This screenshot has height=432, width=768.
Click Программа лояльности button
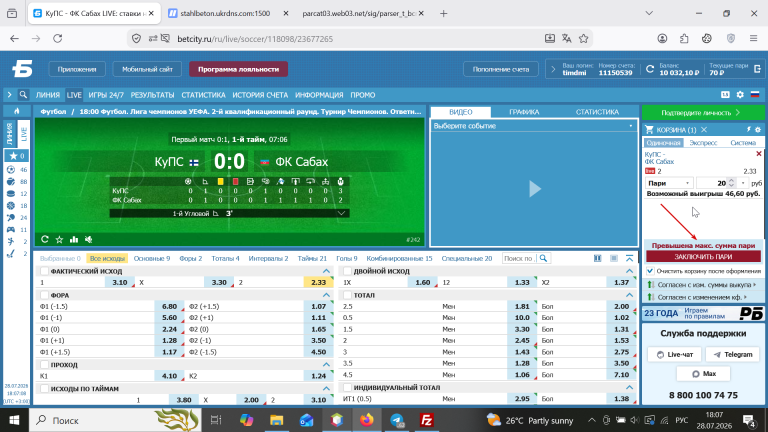[239, 69]
